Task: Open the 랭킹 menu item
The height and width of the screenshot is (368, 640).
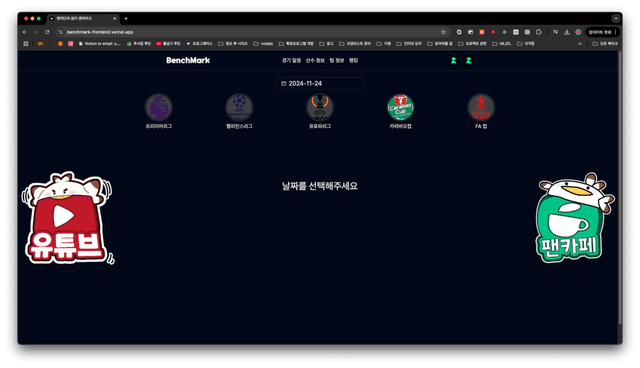Action: pos(353,60)
